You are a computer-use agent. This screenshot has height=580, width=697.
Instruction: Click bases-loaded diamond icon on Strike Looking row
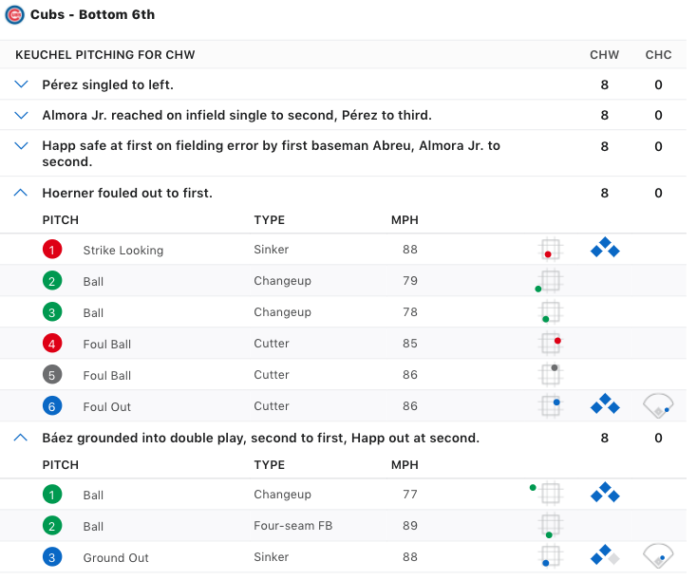pyautogui.click(x=604, y=249)
